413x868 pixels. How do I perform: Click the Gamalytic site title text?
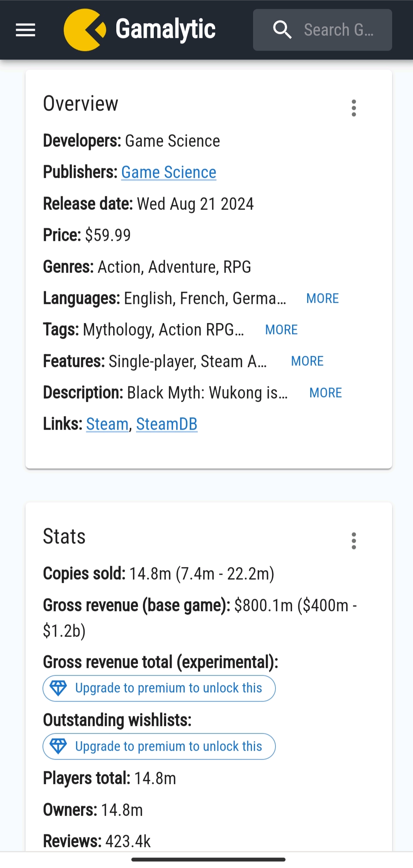click(165, 30)
